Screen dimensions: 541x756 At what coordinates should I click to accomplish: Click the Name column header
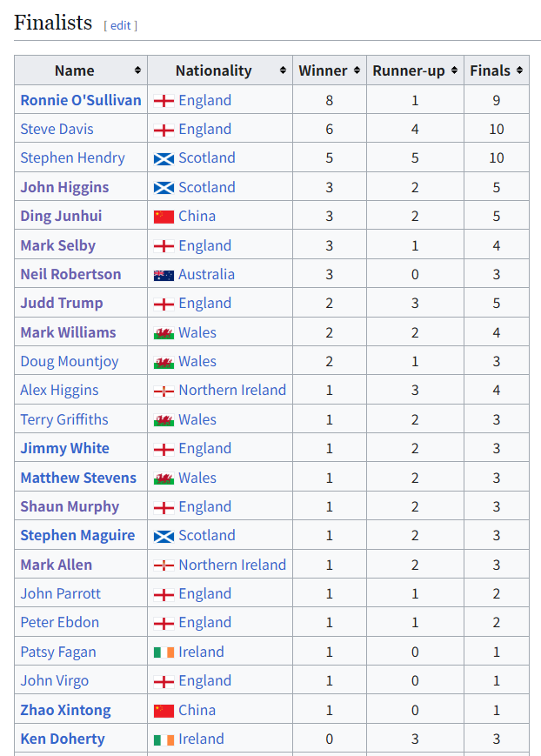point(74,70)
